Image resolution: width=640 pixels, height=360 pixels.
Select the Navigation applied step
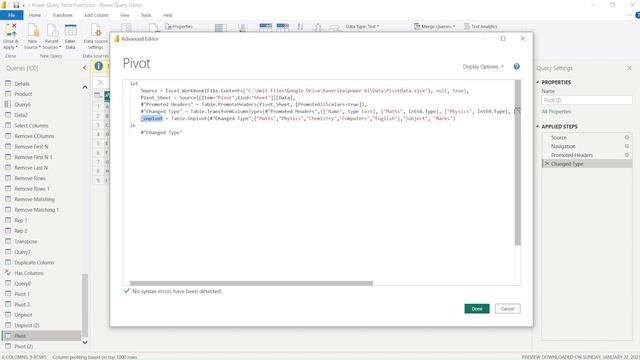(587, 146)
